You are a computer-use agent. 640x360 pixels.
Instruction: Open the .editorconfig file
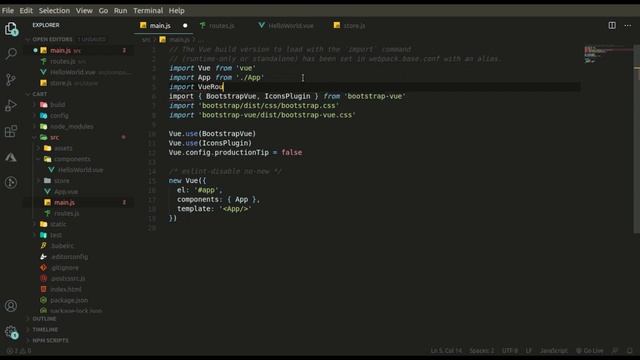point(69,257)
